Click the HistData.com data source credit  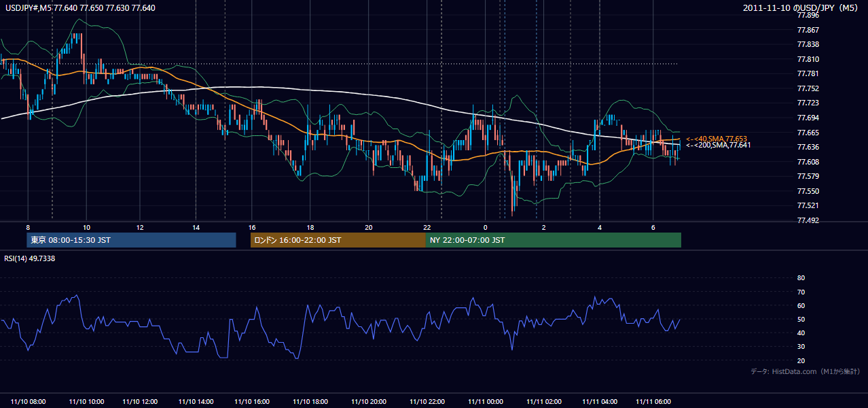(806, 371)
